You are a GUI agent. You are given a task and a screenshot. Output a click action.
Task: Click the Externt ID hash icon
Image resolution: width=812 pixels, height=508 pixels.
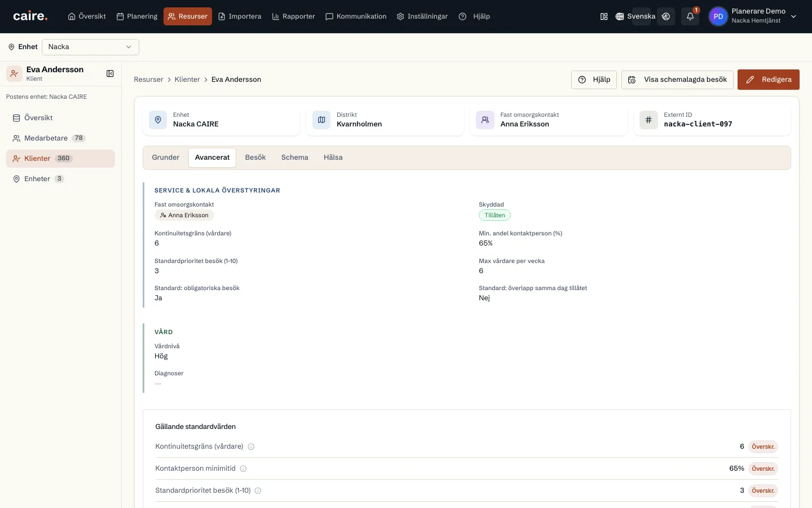pos(648,120)
